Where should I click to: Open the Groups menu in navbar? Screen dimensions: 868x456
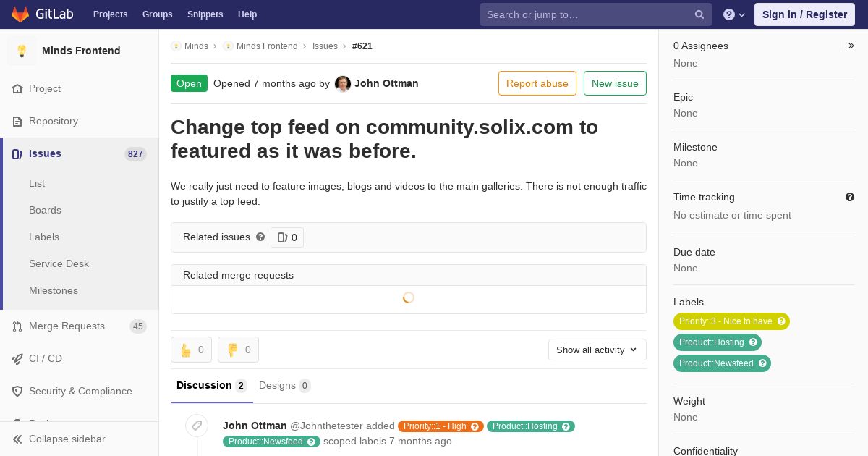click(158, 14)
